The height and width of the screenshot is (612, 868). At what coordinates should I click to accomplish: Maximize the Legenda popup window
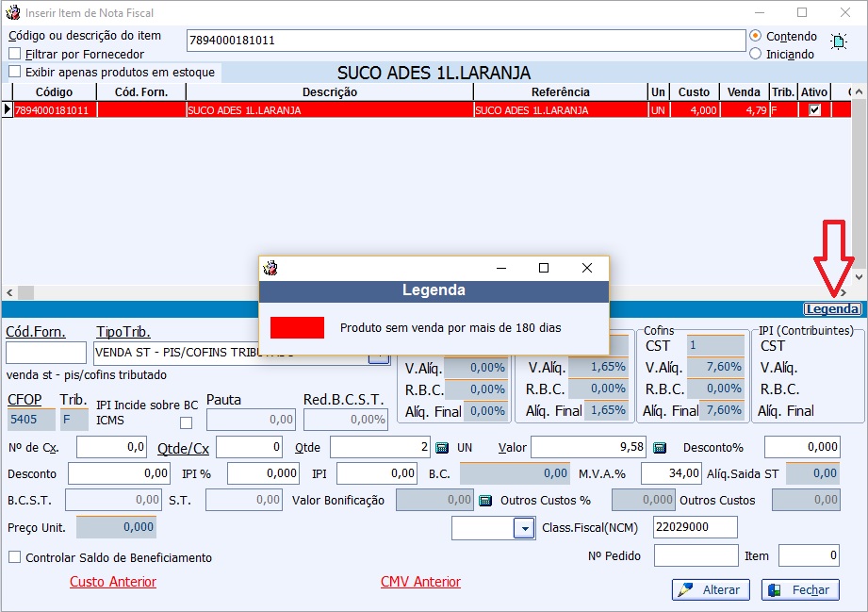pyautogui.click(x=543, y=268)
